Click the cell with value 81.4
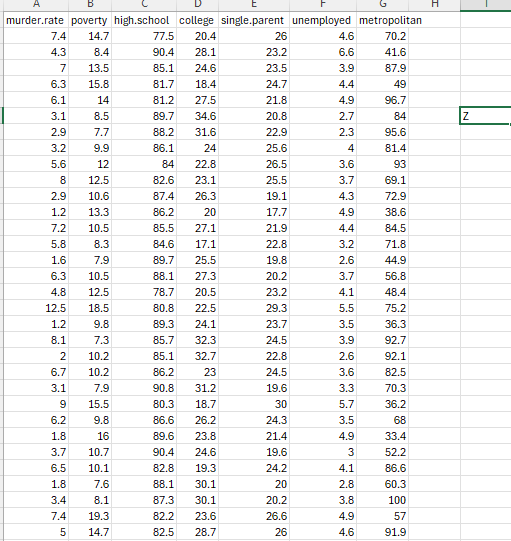511x541 pixels. pyautogui.click(x=383, y=148)
